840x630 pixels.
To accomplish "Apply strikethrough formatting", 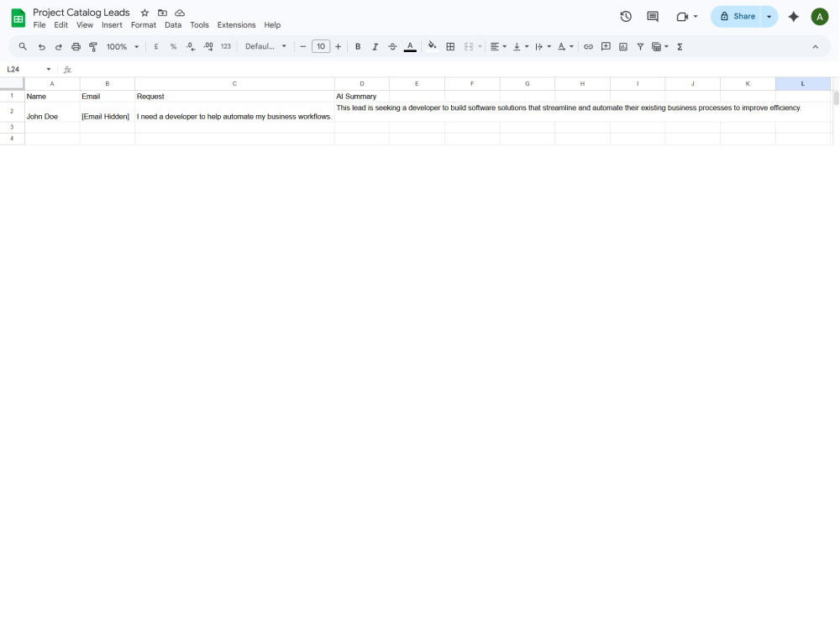I will point(392,46).
